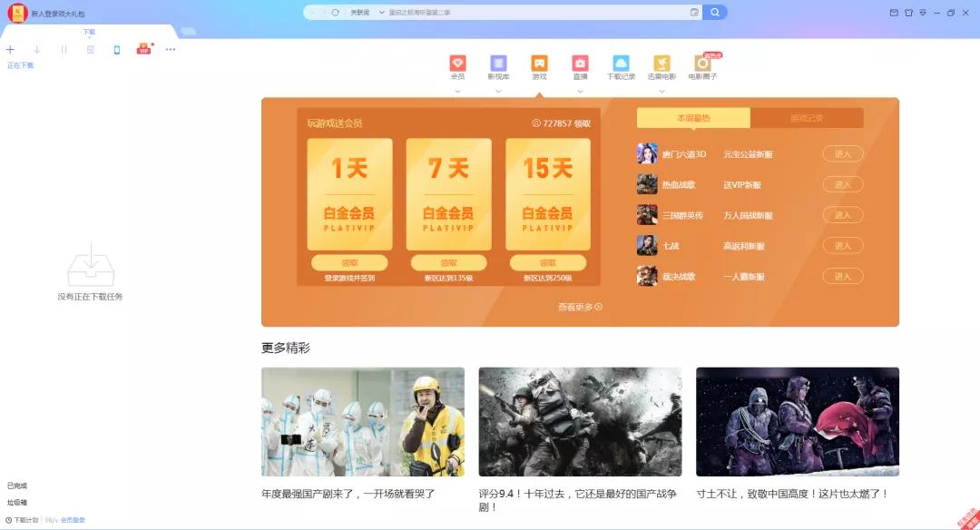The width and height of the screenshot is (980, 530).
Task: Open the message inbox icon in titlebar
Action: tap(894, 12)
